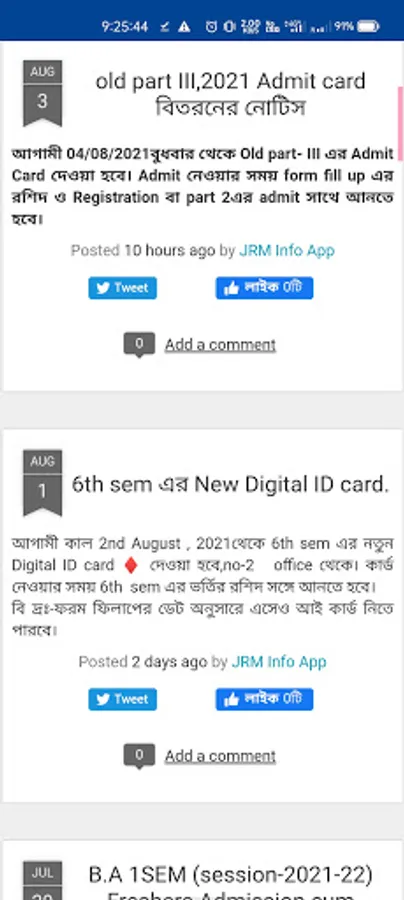Tap the battery icon in the status bar

[368, 26]
